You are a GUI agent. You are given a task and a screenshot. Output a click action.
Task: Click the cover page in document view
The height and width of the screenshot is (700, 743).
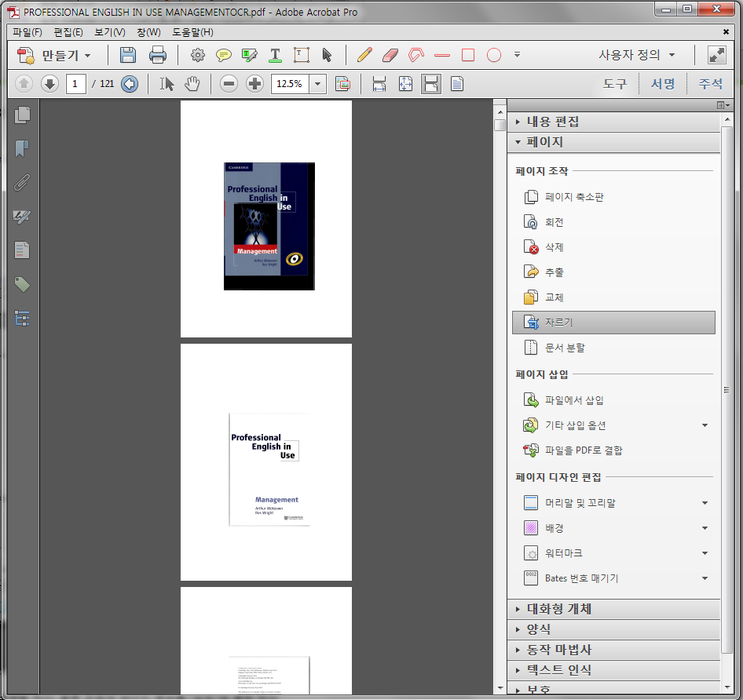266,219
